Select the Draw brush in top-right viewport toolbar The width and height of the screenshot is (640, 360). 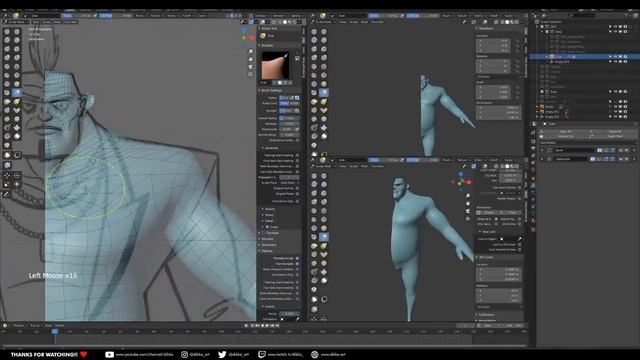coord(314,31)
